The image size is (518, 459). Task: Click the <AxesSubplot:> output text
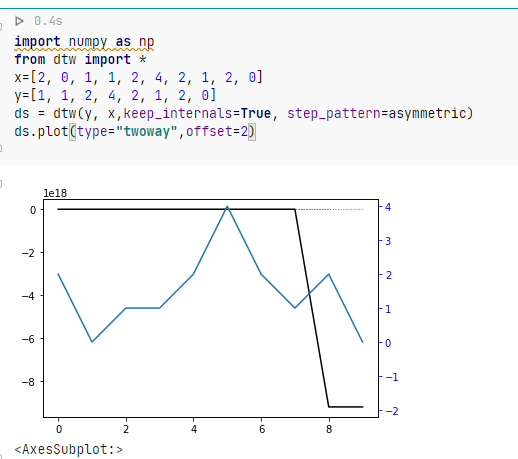69,449
